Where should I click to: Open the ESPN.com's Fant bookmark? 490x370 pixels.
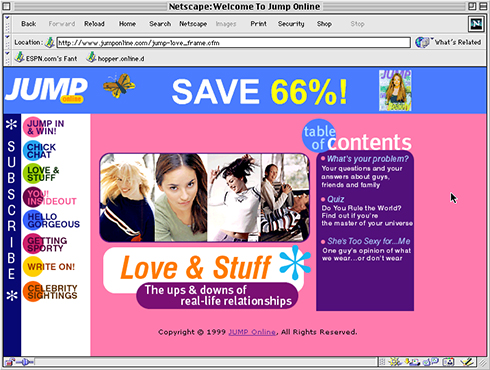point(46,58)
